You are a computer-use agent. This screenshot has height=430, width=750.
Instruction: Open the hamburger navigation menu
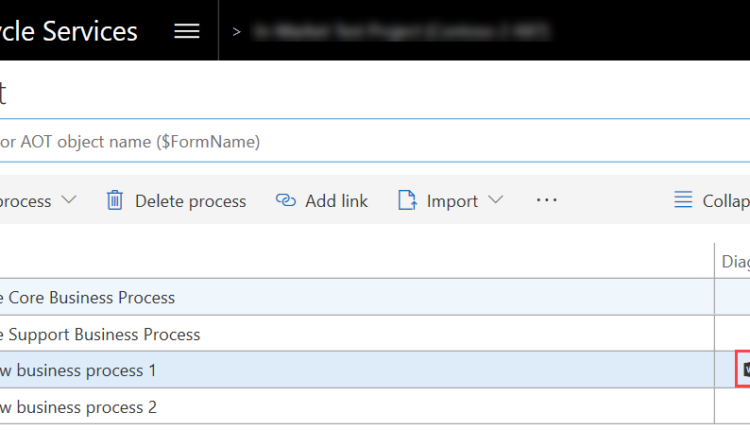[187, 31]
